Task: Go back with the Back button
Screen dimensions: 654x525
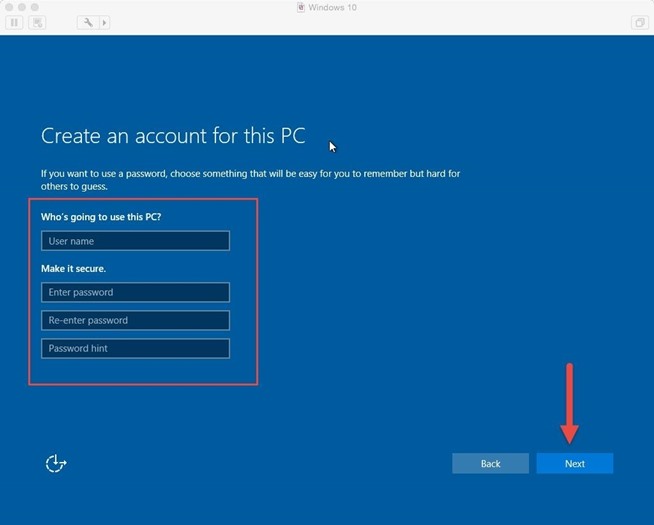Action: pyautogui.click(x=490, y=464)
